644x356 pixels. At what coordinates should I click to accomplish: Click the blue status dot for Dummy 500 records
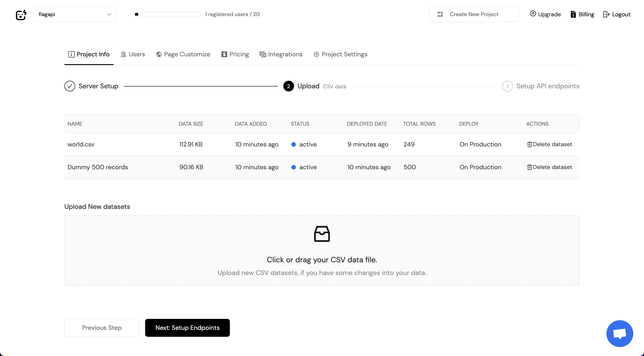294,167
